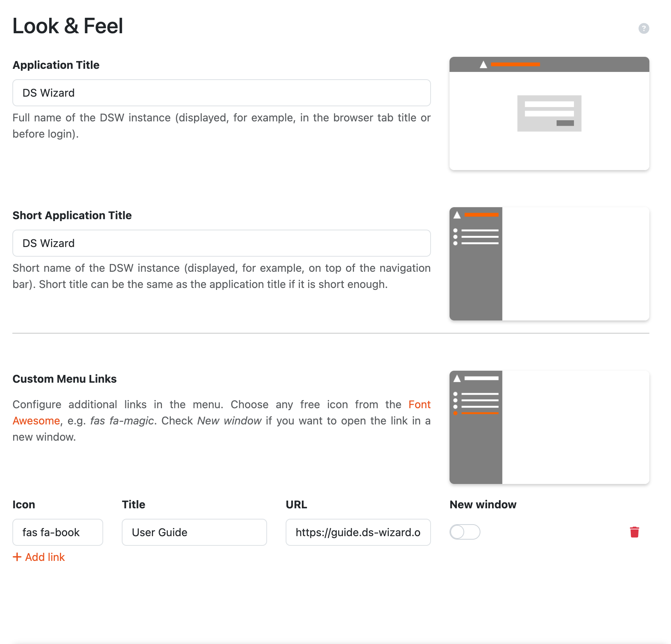Click the custom menu link preview illustration
This screenshot has height=644, width=671.
click(549, 427)
